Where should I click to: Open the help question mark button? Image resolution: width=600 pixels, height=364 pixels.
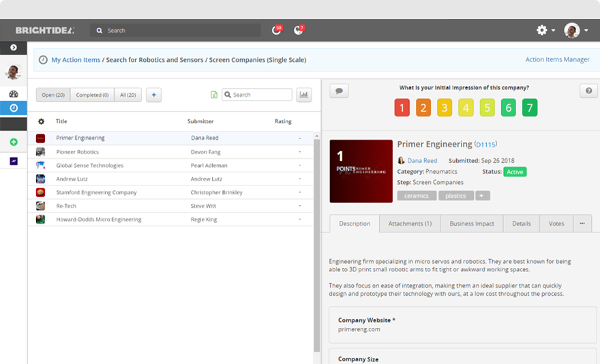[588, 91]
